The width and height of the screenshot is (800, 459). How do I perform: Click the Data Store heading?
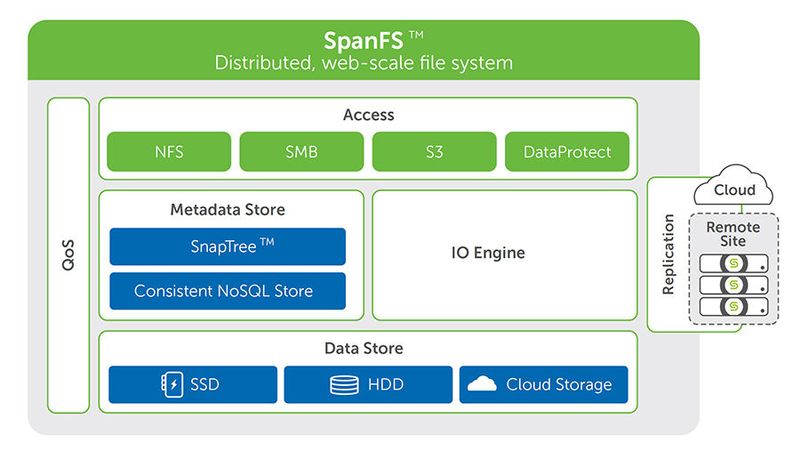tap(364, 348)
